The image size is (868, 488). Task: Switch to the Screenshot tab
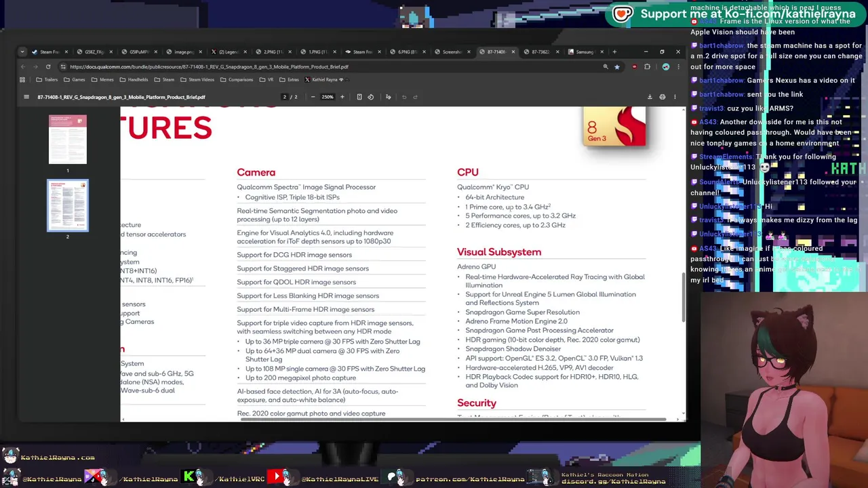click(452, 52)
